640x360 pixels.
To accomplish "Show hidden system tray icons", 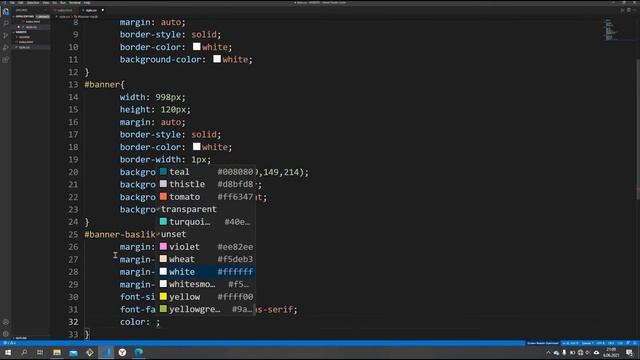I will point(548,353).
